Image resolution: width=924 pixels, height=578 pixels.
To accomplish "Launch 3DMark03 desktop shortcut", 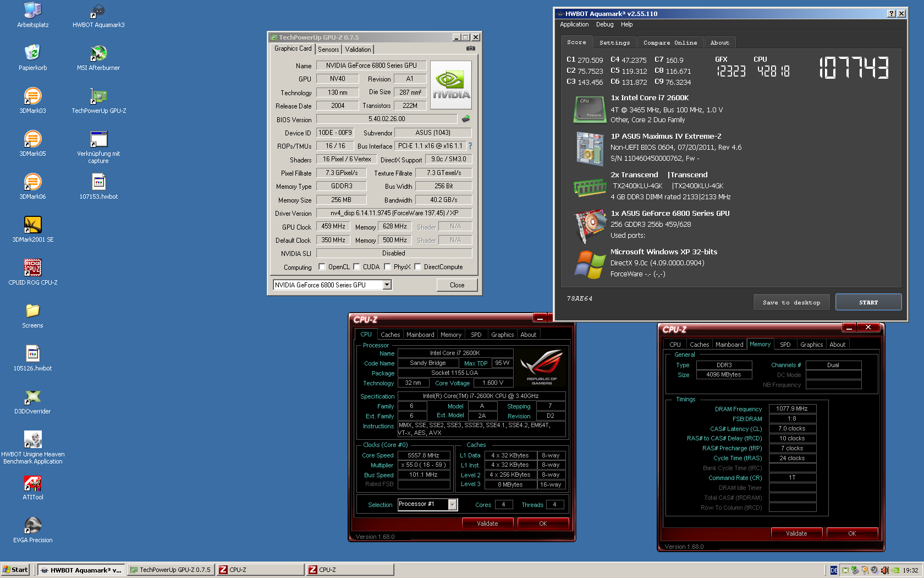I will (33, 100).
